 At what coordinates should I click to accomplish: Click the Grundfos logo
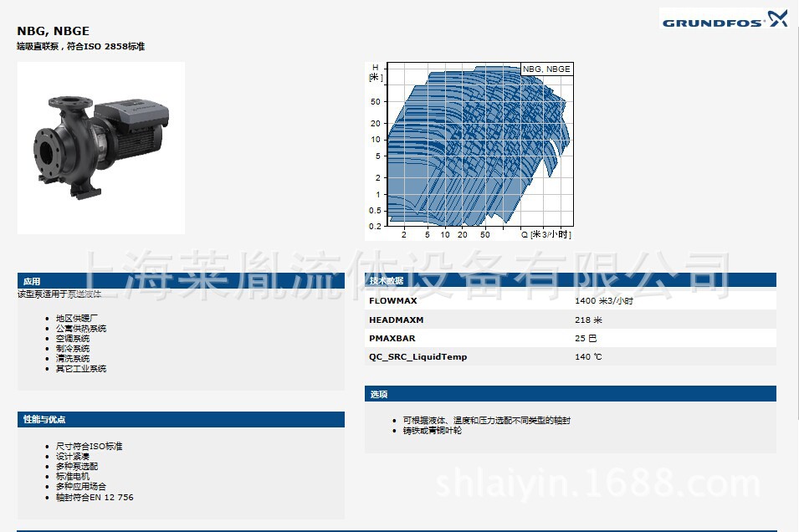click(725, 19)
